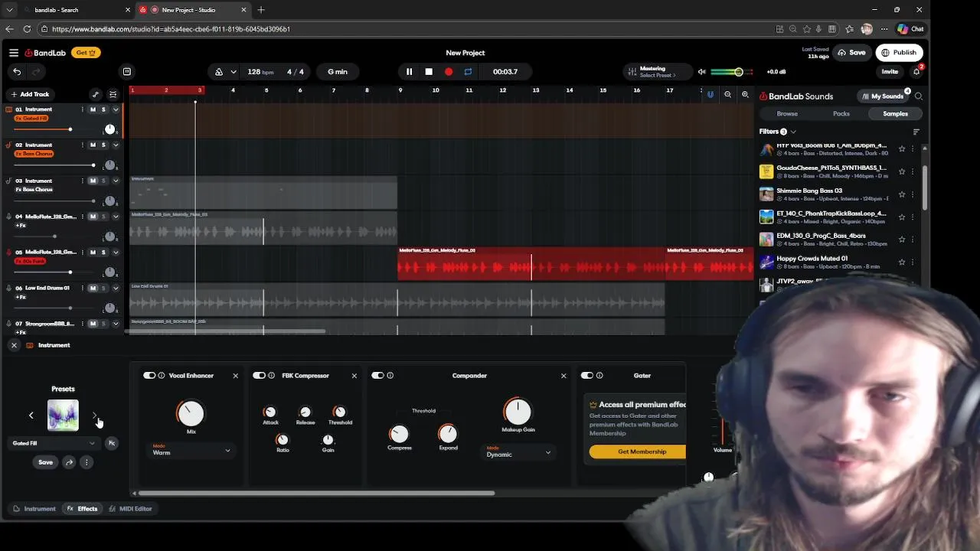Viewport: 980px width, 551px height.
Task: Click the Publish button
Action: pos(898,53)
